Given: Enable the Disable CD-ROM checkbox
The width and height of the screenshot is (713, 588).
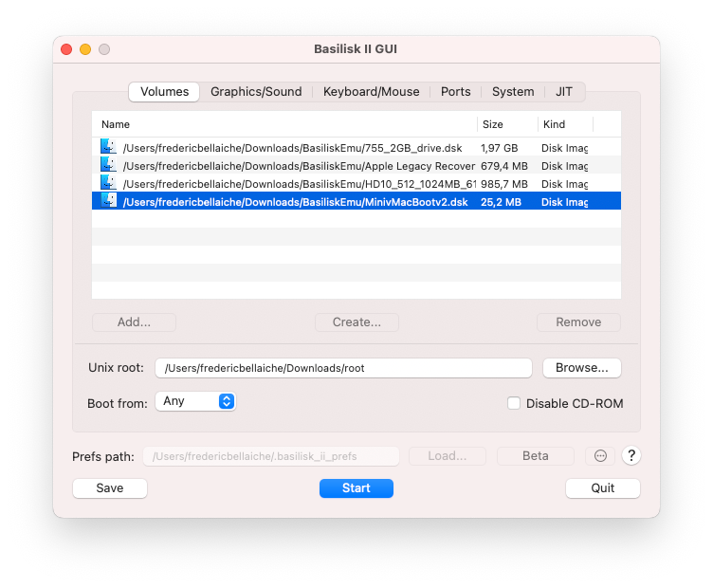Looking at the screenshot, I should tap(514, 403).
